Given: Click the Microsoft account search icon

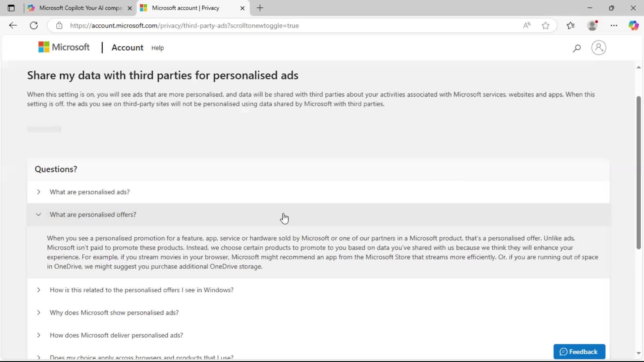Looking at the screenshot, I should click(577, 48).
